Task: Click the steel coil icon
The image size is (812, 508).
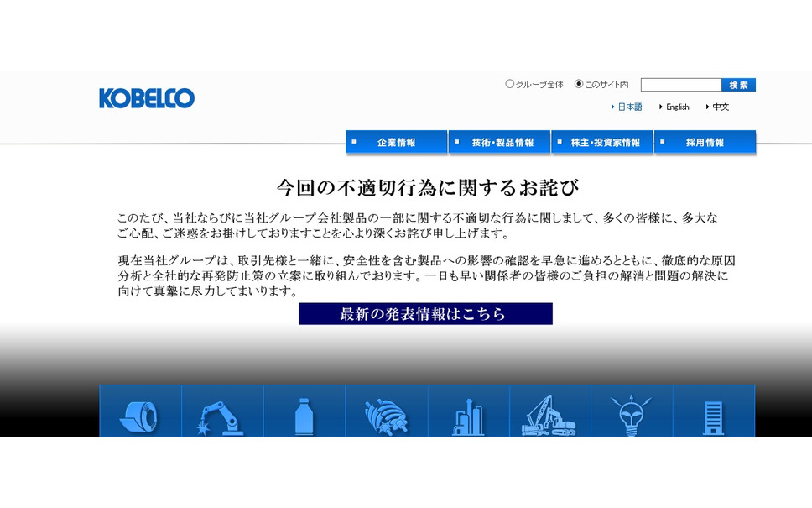Action: pos(140,414)
